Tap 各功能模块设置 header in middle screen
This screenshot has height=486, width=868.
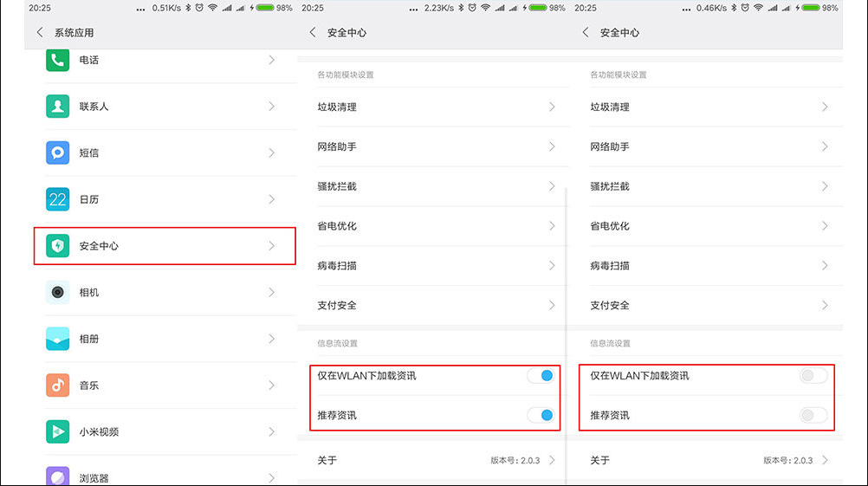click(x=346, y=75)
